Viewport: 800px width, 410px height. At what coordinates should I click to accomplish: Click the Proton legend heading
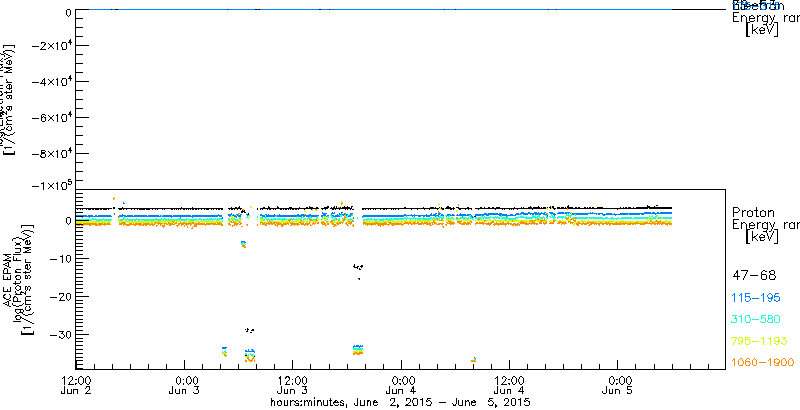[754, 213]
